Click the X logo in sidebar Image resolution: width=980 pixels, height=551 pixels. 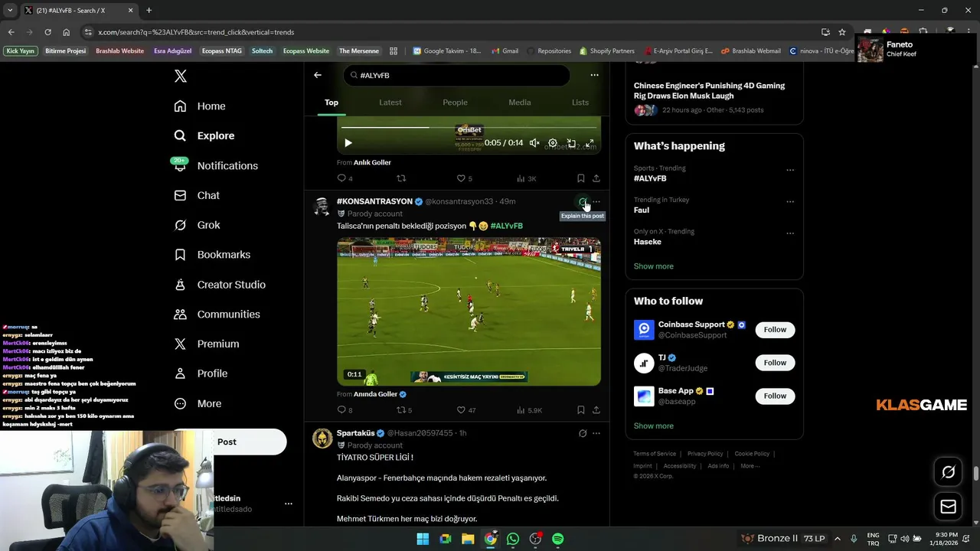pos(180,76)
